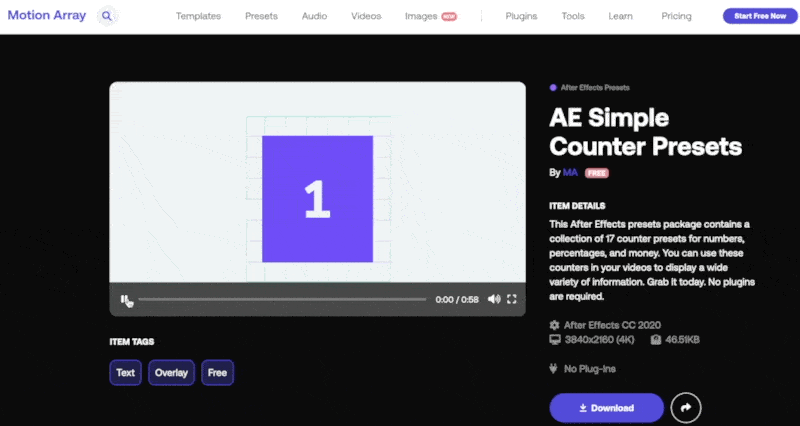This screenshot has height=426, width=800.
Task: Click the Start Free Now button
Action: [760, 16]
